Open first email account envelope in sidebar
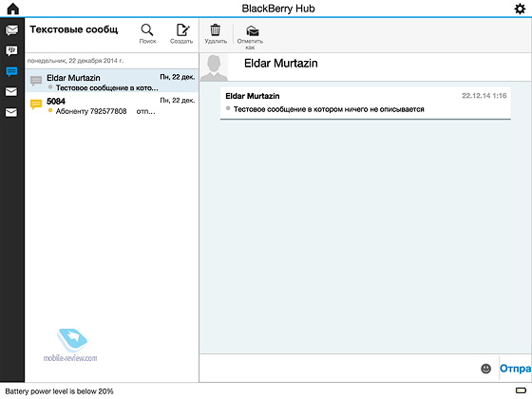The height and width of the screenshot is (399, 532). pos(11,92)
